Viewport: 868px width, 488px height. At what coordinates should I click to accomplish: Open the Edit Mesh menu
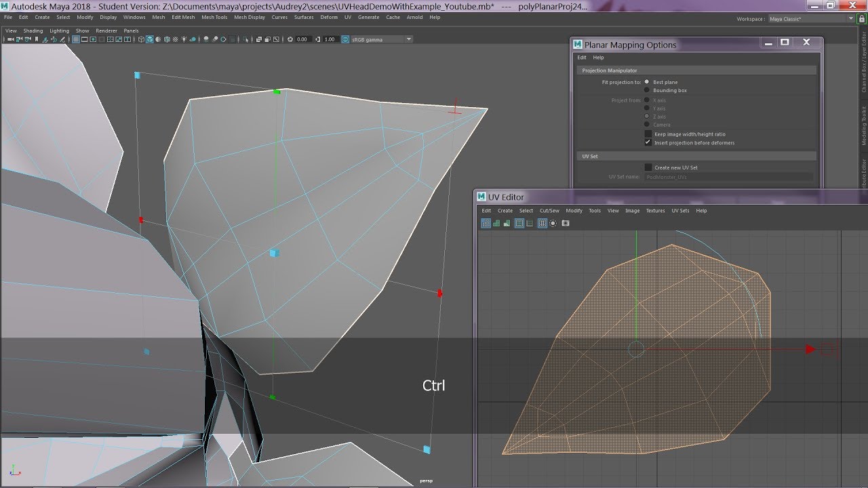point(183,18)
